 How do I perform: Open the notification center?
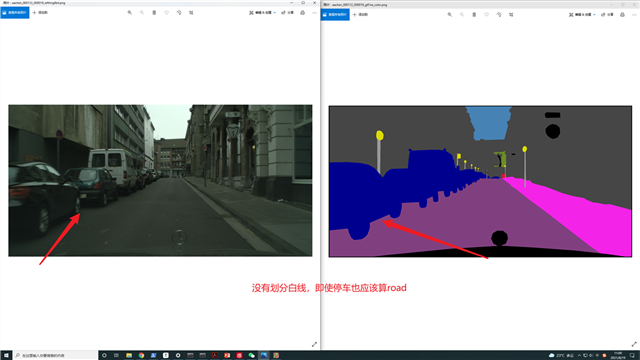(632, 356)
